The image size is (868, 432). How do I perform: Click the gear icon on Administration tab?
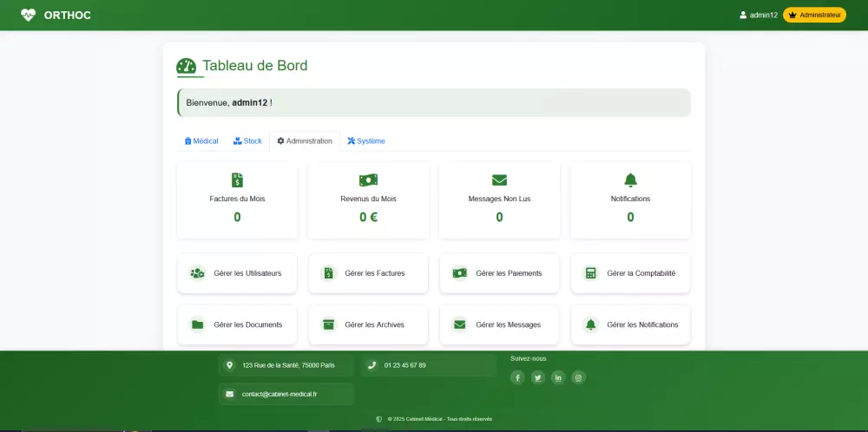pos(280,141)
